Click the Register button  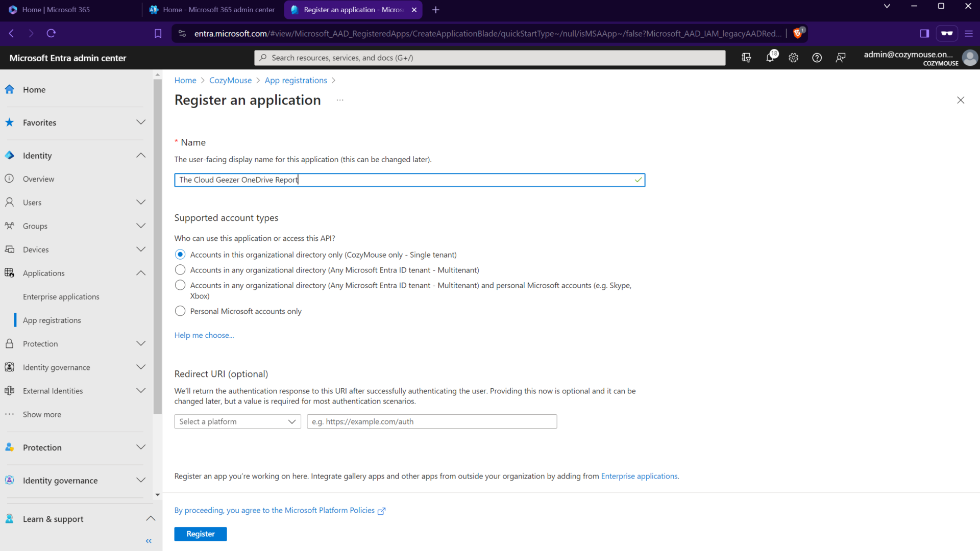pyautogui.click(x=200, y=534)
